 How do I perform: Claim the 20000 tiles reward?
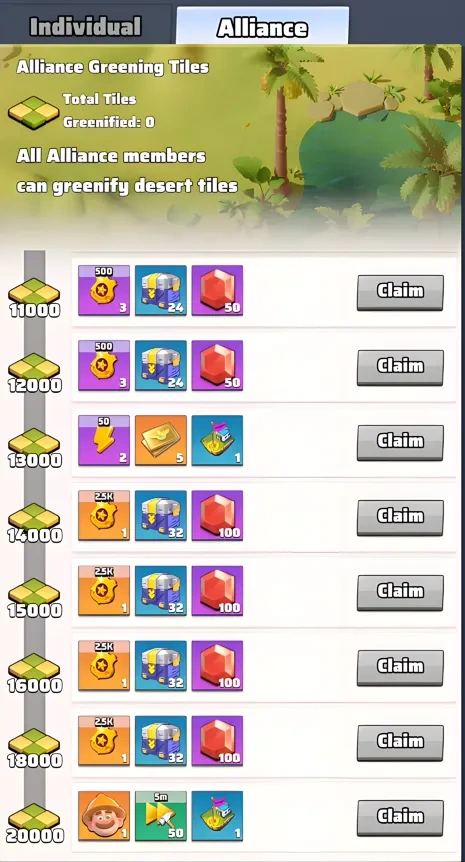point(400,818)
